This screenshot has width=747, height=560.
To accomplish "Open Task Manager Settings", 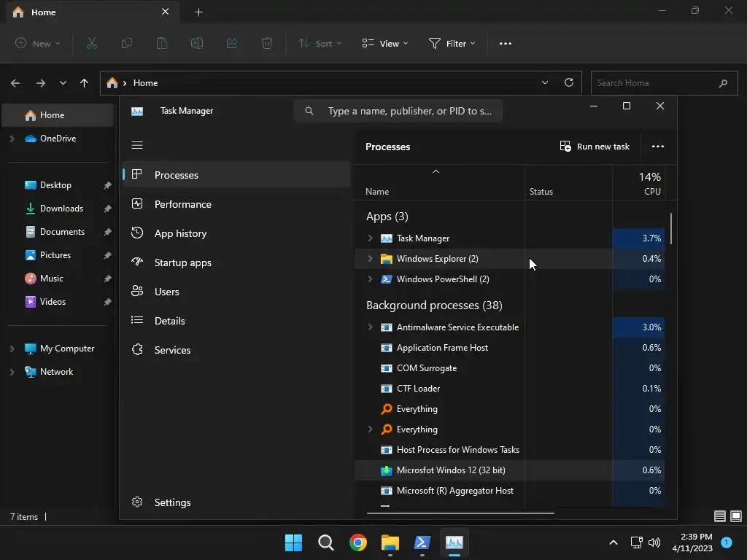I will [x=236, y=502].
